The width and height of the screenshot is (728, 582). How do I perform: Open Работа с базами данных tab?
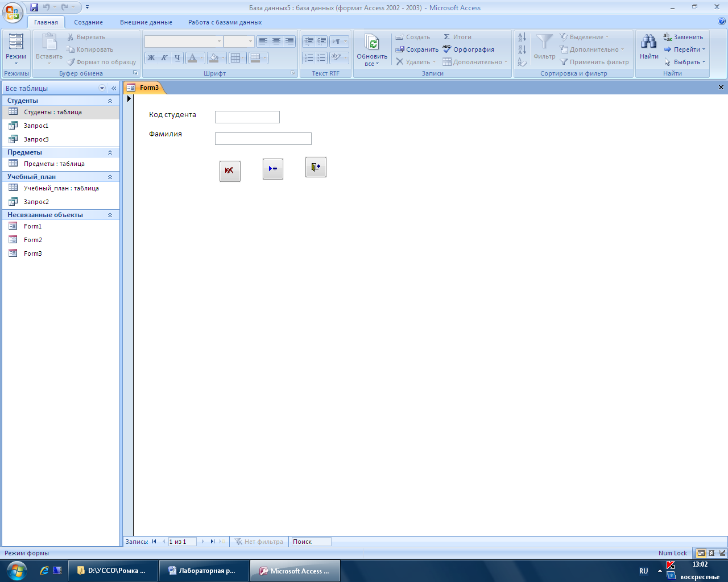click(x=225, y=22)
